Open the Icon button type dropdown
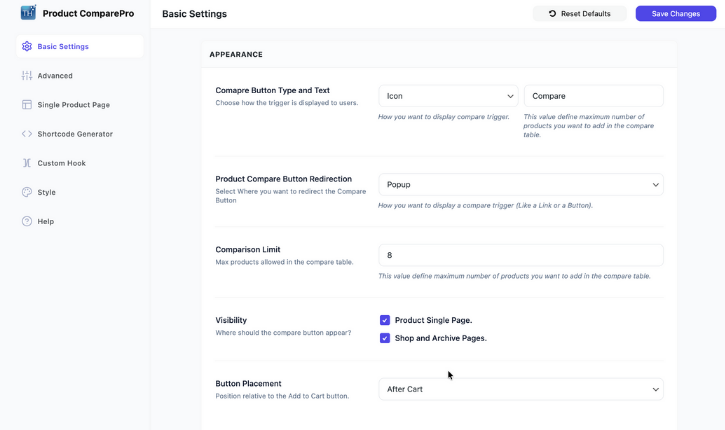The height and width of the screenshot is (430, 725). [448, 96]
